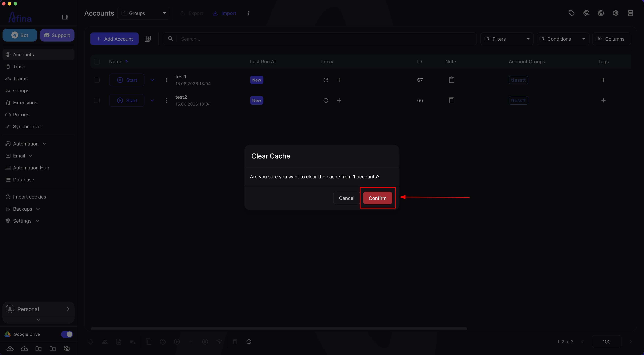Open the header three-dot menu
The height and width of the screenshot is (355, 644).
click(x=248, y=13)
